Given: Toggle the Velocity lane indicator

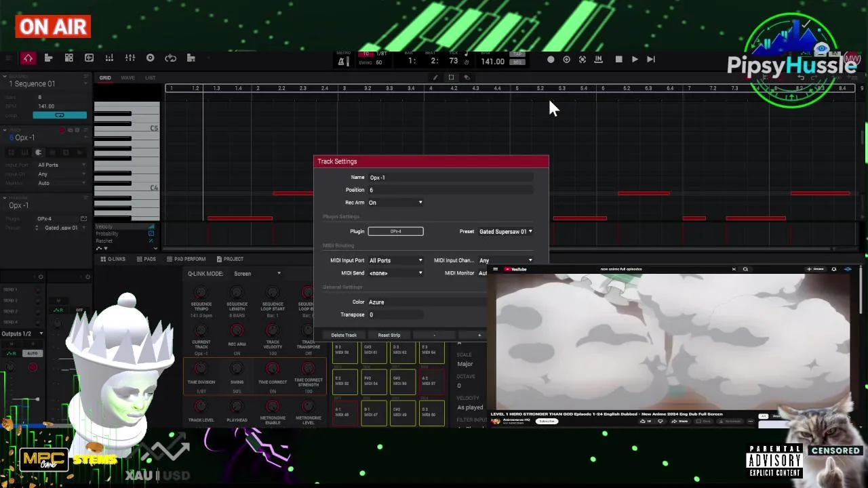Looking at the screenshot, I should pos(151,226).
